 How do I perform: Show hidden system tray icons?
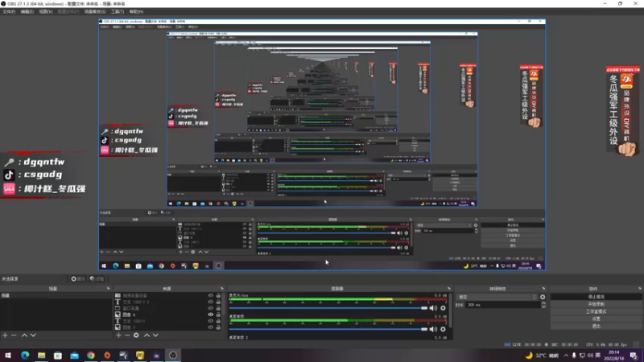(566, 356)
